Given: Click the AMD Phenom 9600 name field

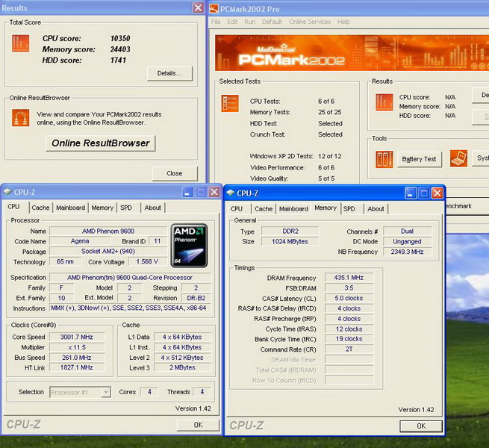Looking at the screenshot, I should (x=108, y=231).
